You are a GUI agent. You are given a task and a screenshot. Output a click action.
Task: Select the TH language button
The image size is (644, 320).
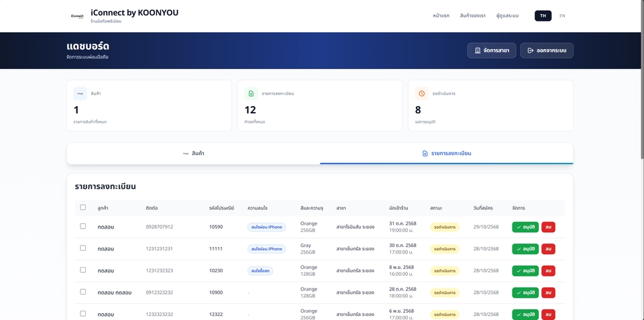click(543, 15)
